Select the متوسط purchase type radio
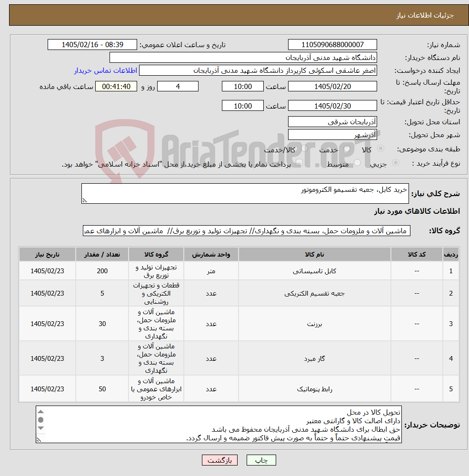Screen dimensions: 469x476 tap(357, 163)
